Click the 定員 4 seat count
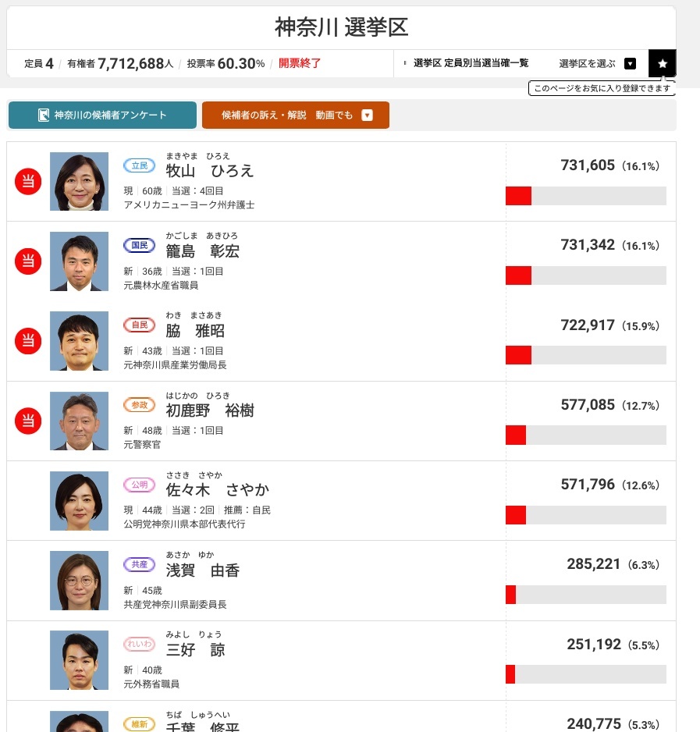This screenshot has width=700, height=732. 39,63
